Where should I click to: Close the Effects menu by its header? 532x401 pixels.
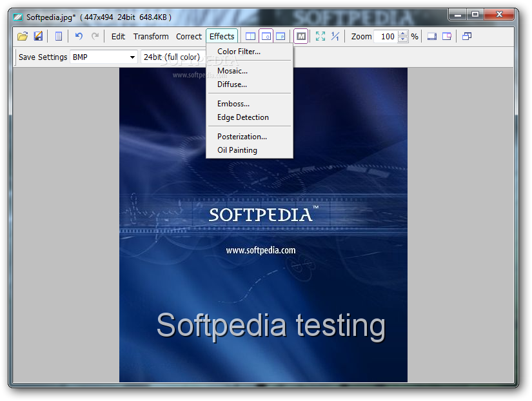pyautogui.click(x=222, y=36)
